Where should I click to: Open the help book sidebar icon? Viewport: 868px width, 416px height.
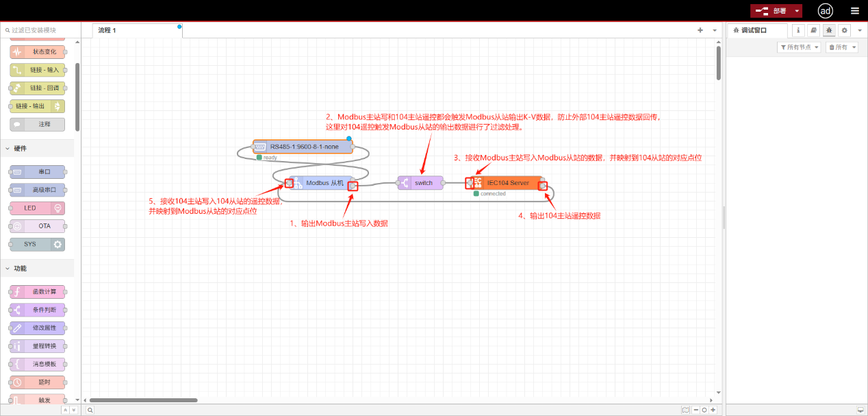click(813, 30)
